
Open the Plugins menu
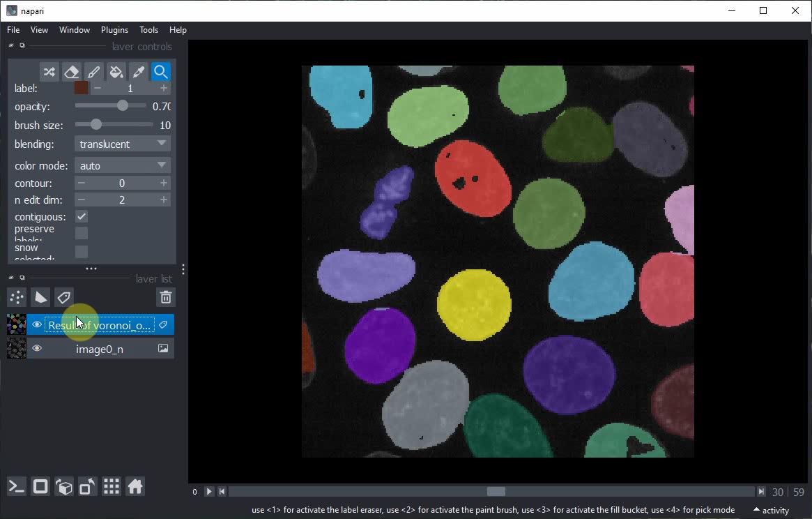pyautogui.click(x=114, y=30)
